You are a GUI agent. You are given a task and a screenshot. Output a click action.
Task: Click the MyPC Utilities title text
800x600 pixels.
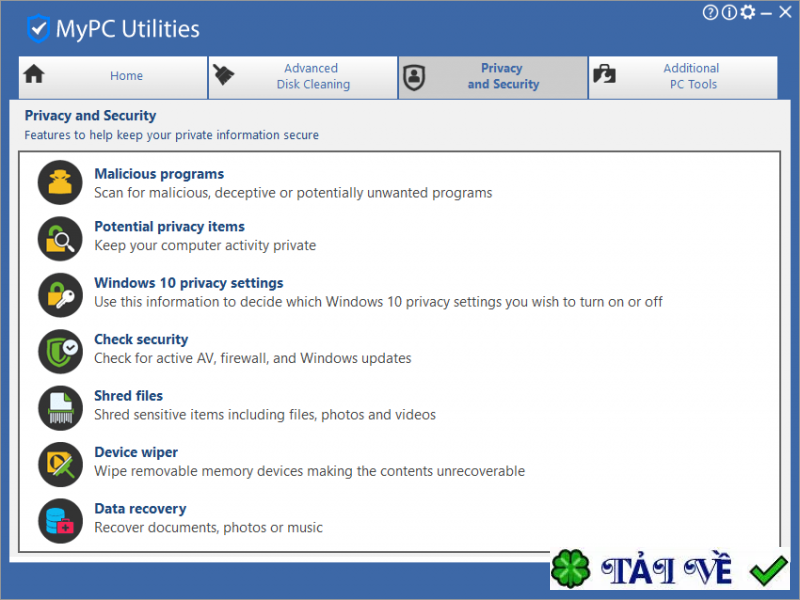pos(128,29)
